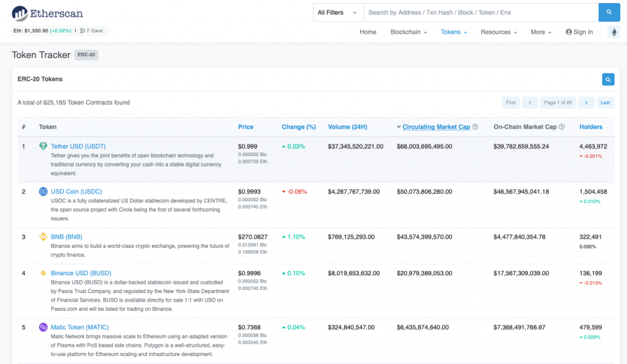Click USDC change value -0.08%
The height and width of the screenshot is (364, 627).
tap(297, 191)
